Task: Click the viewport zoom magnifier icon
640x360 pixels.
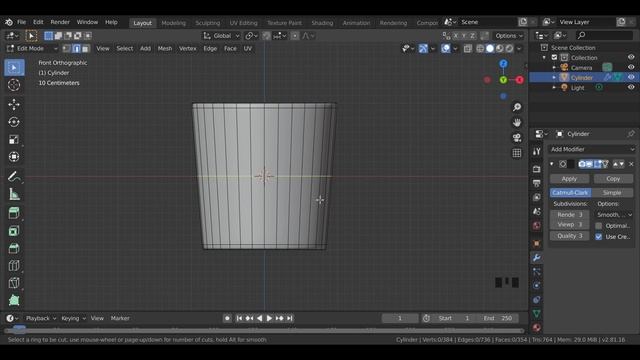Action: pyautogui.click(x=517, y=107)
